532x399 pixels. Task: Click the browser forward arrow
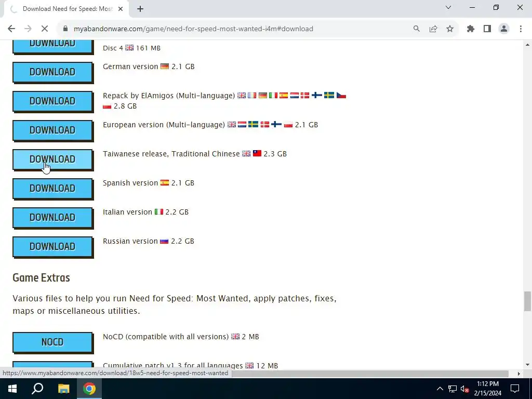tap(28, 29)
